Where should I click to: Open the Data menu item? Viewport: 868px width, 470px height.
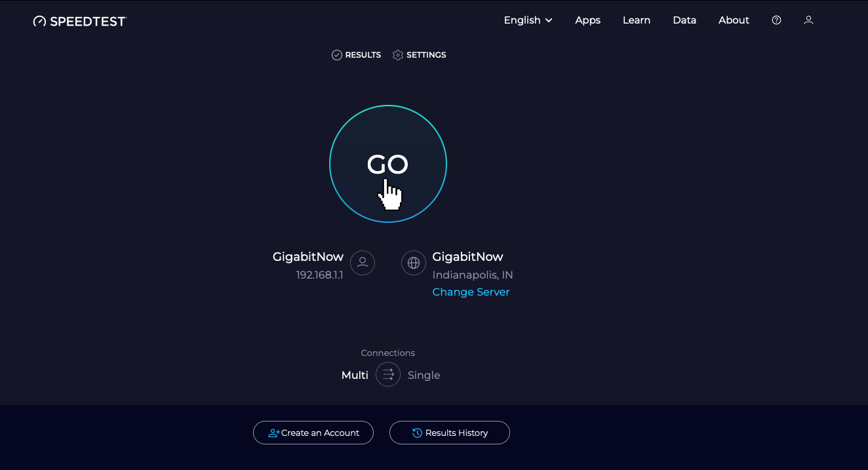pos(684,20)
